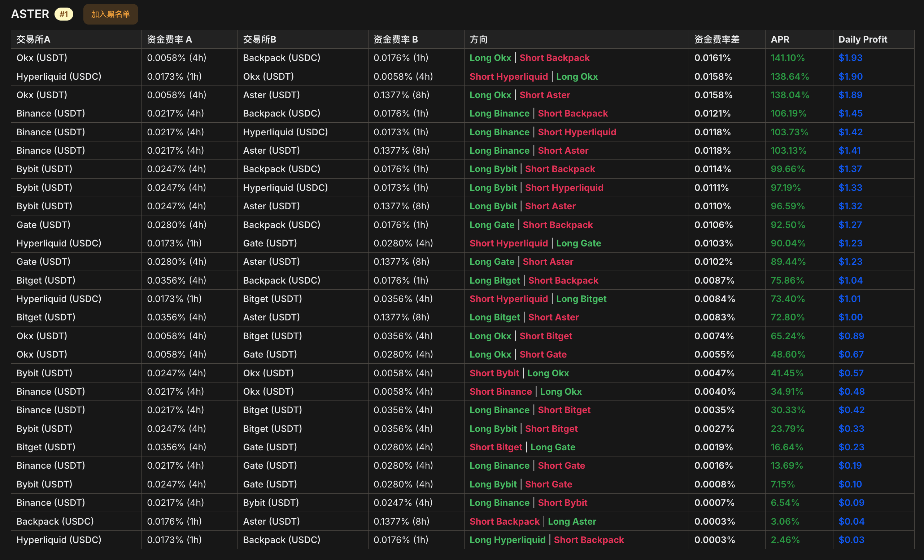This screenshot has width=924, height=560.
Task: Click the 0.0161% funding rate difference cell
Action: [x=712, y=58]
